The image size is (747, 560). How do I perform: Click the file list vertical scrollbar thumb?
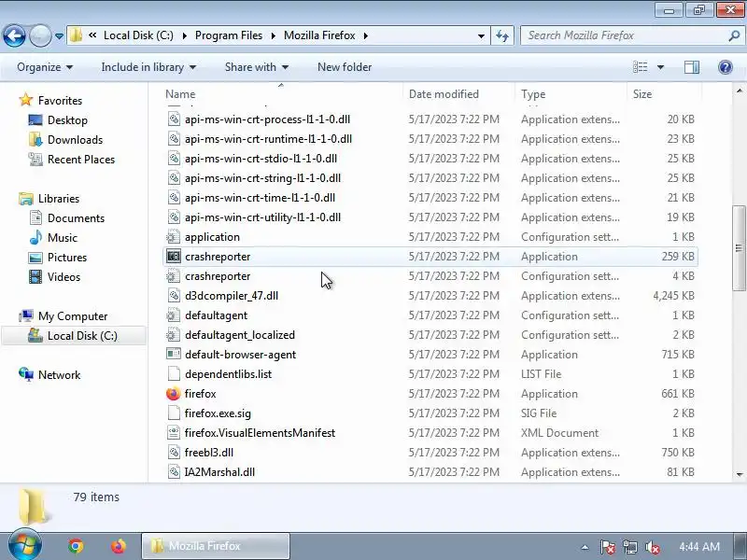click(739, 247)
